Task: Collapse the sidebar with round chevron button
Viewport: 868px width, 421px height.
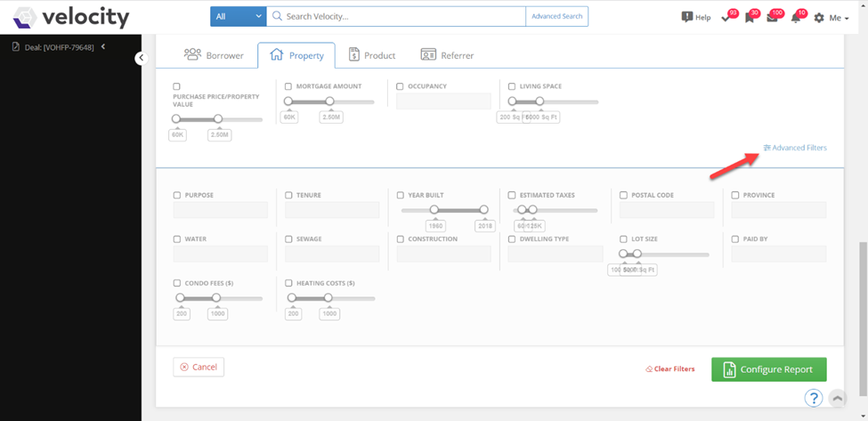Action: tap(142, 58)
